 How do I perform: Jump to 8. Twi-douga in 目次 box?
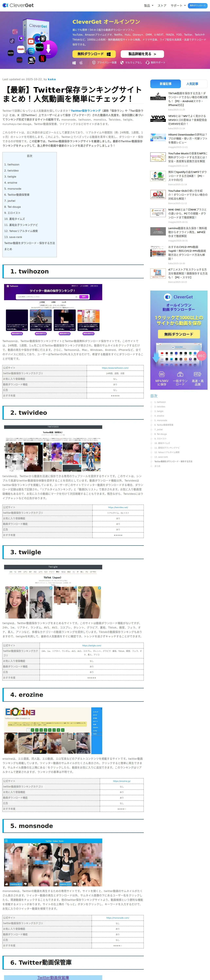click(13, 207)
